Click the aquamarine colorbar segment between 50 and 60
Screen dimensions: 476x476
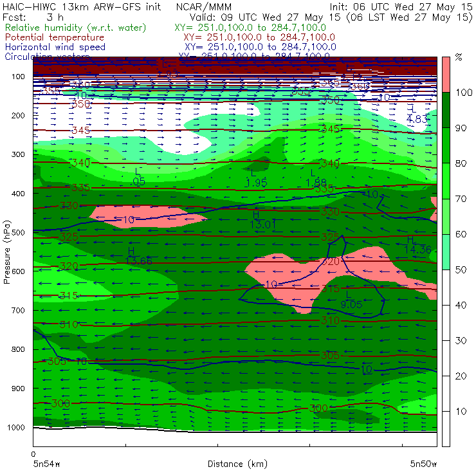click(x=446, y=252)
